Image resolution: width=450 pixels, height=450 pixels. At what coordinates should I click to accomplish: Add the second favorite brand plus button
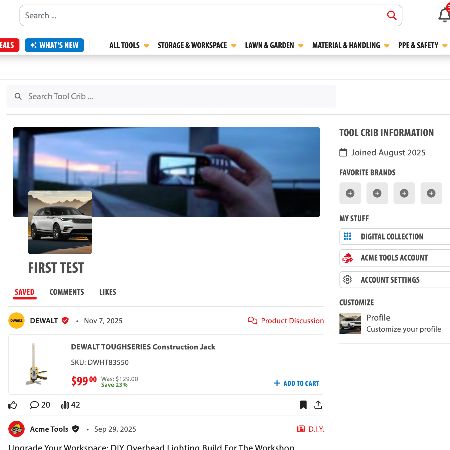(x=377, y=193)
